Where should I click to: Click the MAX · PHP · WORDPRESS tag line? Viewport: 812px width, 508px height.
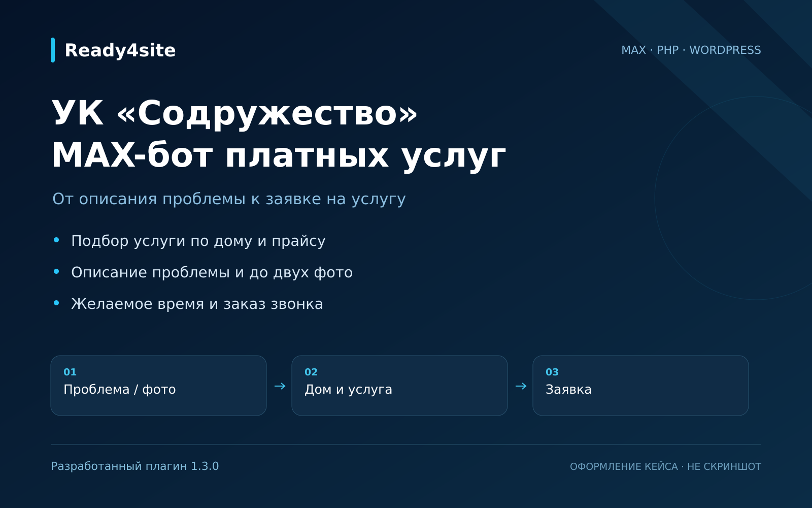pyautogui.click(x=691, y=50)
